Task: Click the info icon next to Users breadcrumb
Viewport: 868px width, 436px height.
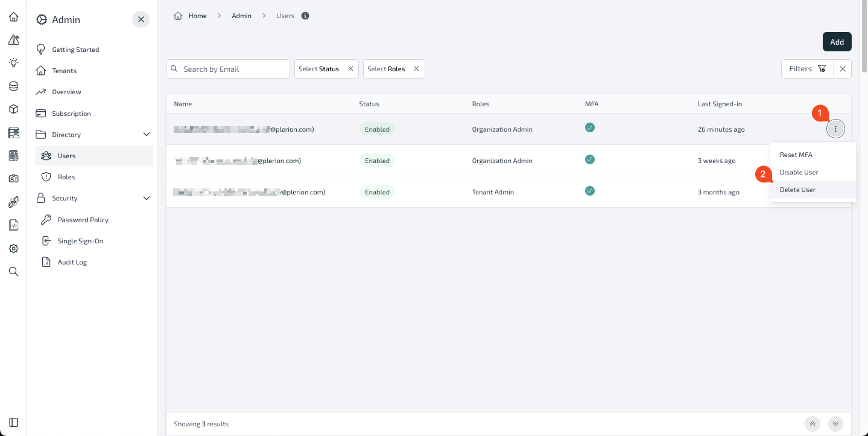Action: pyautogui.click(x=305, y=16)
